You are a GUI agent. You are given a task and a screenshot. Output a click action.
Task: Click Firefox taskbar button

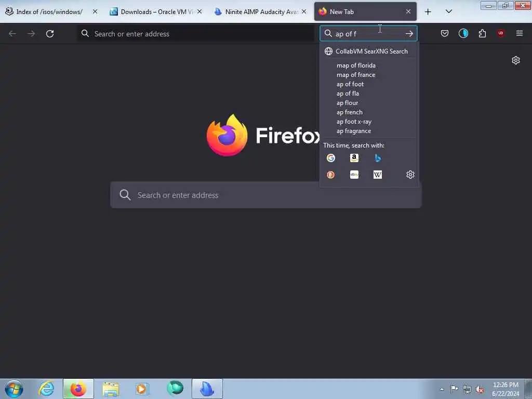(x=78, y=389)
